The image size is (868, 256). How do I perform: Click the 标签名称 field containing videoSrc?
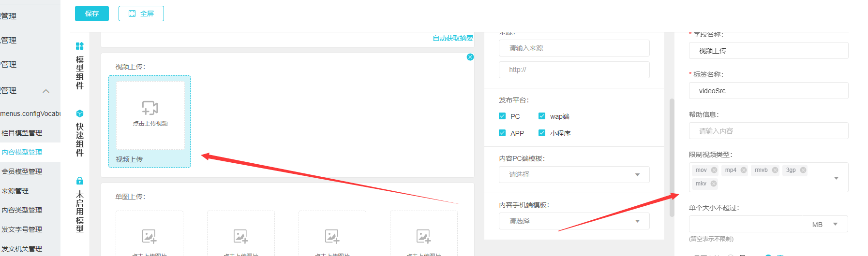pyautogui.click(x=768, y=90)
